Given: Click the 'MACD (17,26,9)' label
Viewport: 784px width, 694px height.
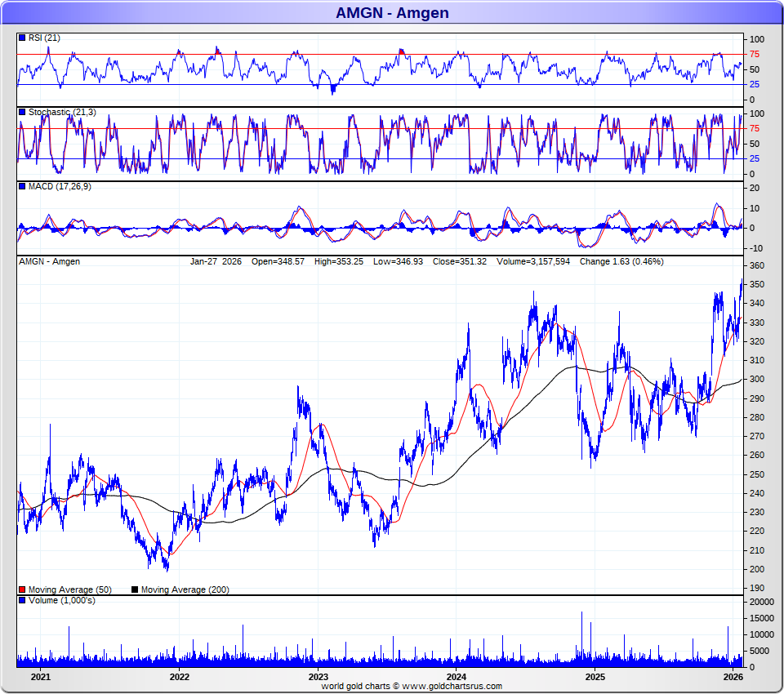Looking at the screenshot, I should (x=60, y=186).
